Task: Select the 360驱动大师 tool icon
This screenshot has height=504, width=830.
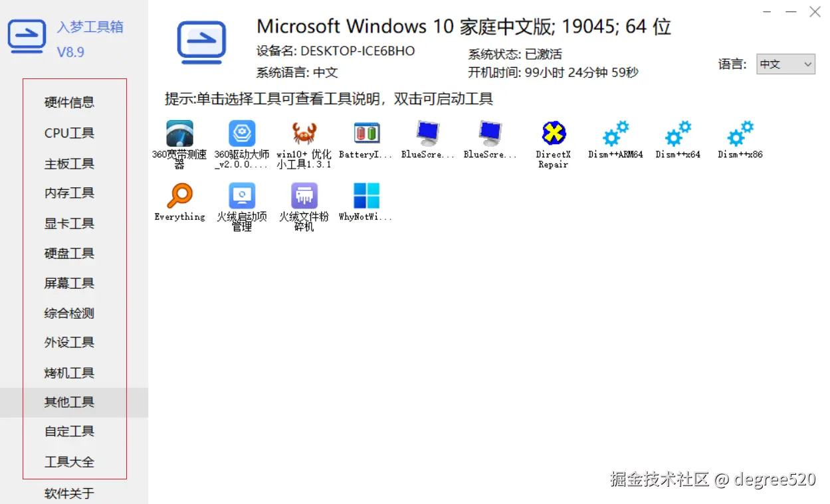Action: click(x=242, y=133)
